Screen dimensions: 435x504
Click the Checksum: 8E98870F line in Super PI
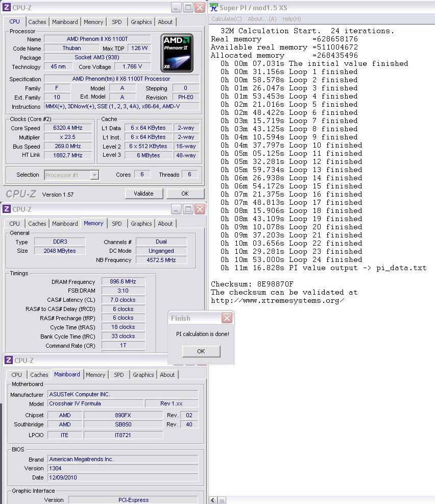click(x=252, y=284)
